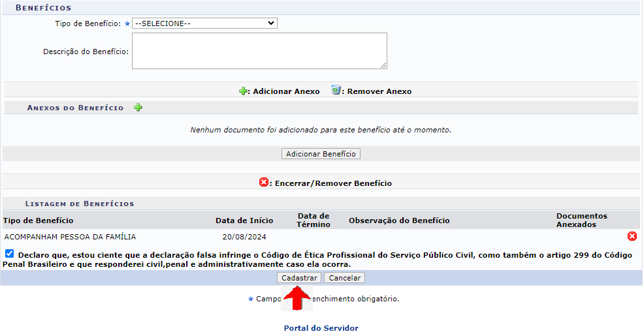
Task: Add attachment via Anexos do Benefício plus icon
Action: pyautogui.click(x=138, y=108)
